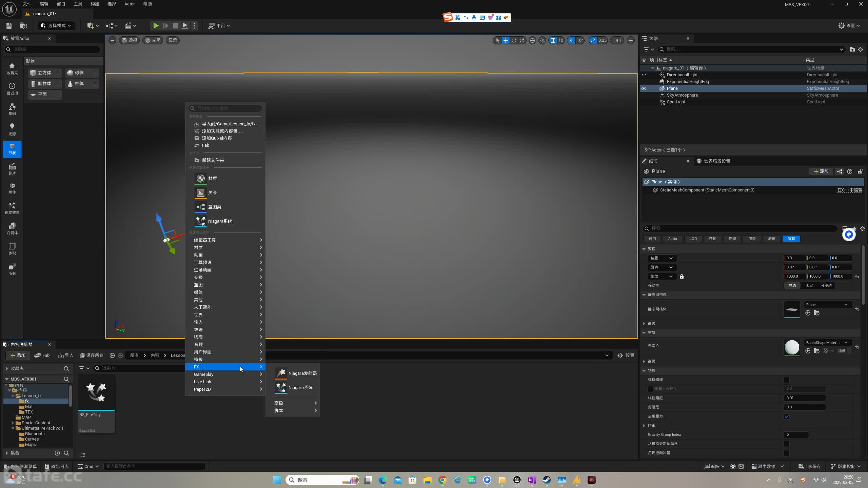Open the 文件 menu in menu bar

pyautogui.click(x=27, y=4)
